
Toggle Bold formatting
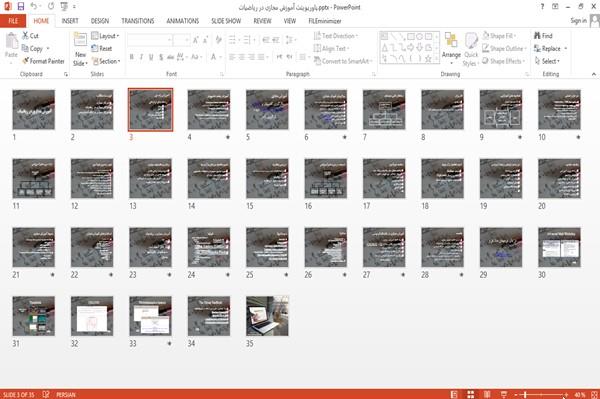tap(132, 57)
